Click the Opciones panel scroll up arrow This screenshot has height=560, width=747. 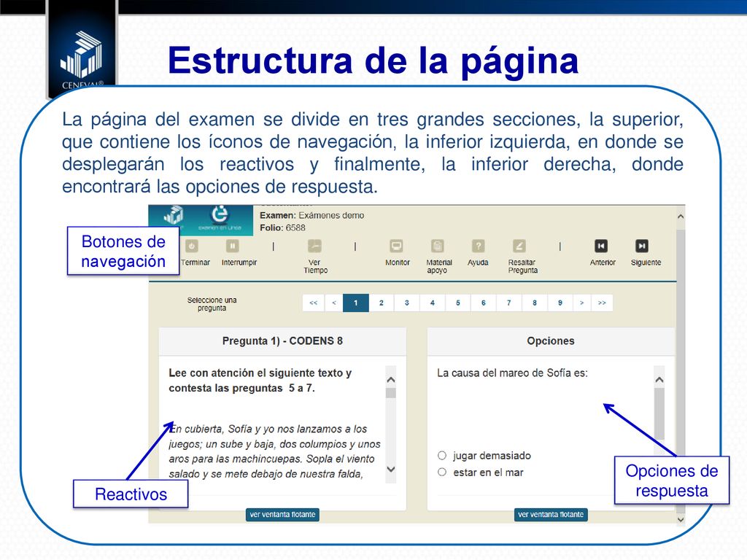(659, 379)
